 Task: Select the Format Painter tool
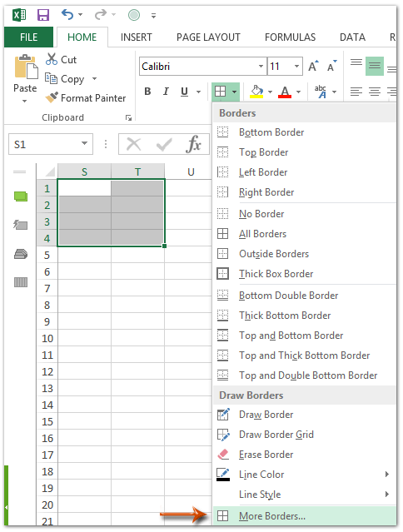click(x=86, y=98)
